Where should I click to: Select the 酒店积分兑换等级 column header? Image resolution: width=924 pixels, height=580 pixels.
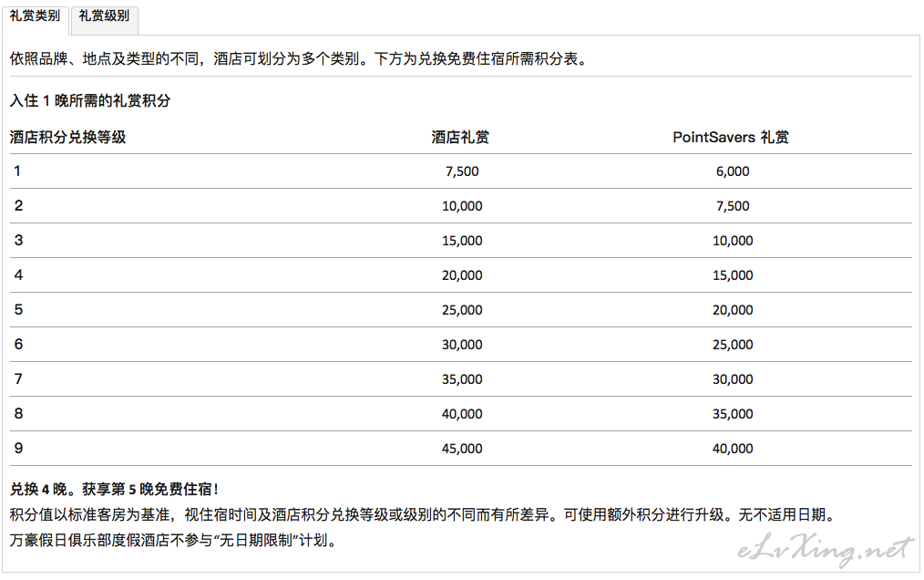click(67, 137)
